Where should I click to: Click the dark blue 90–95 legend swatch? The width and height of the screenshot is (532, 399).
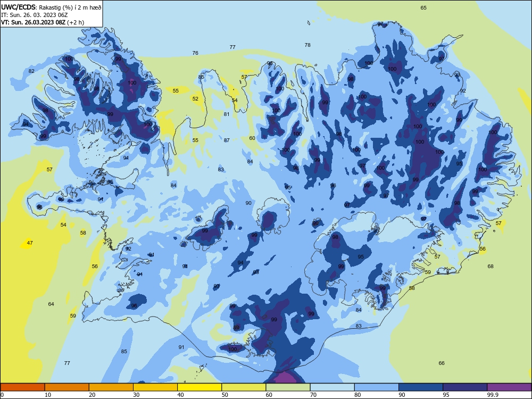[421, 387]
